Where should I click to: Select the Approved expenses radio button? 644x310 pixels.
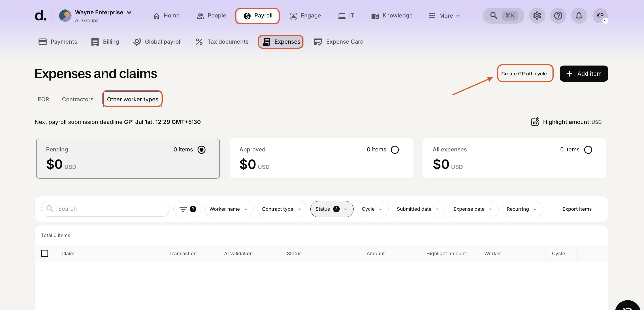point(395,150)
